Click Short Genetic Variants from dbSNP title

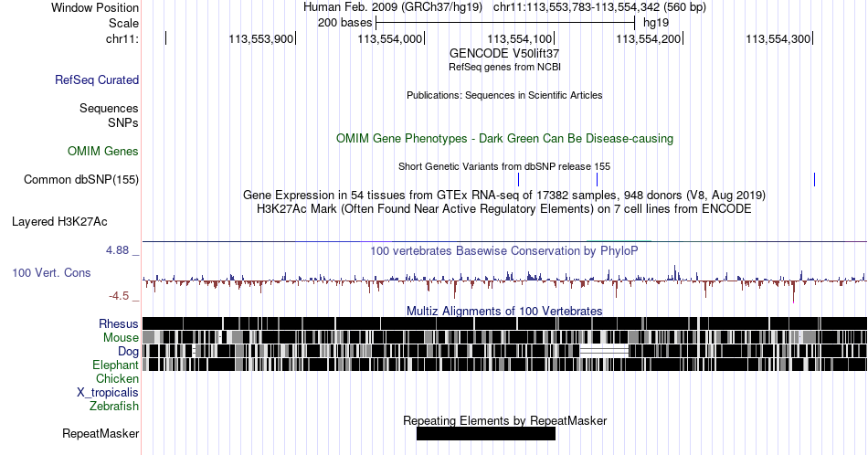(504, 166)
